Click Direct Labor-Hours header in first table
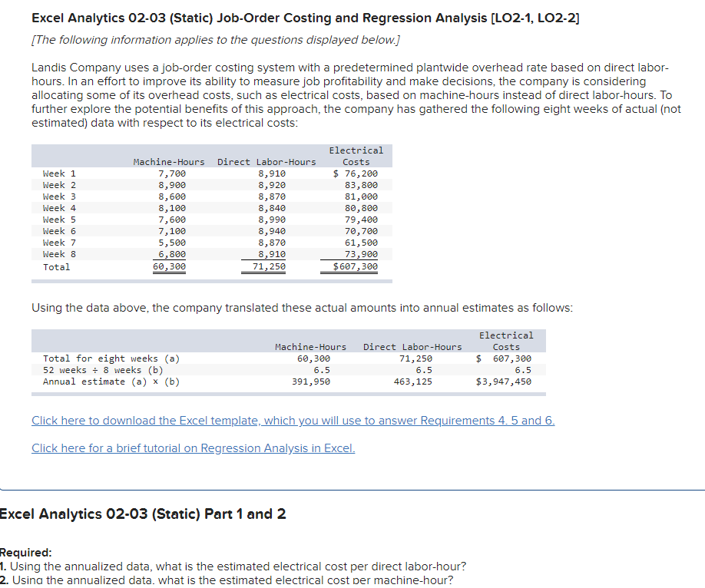 [x=266, y=162]
